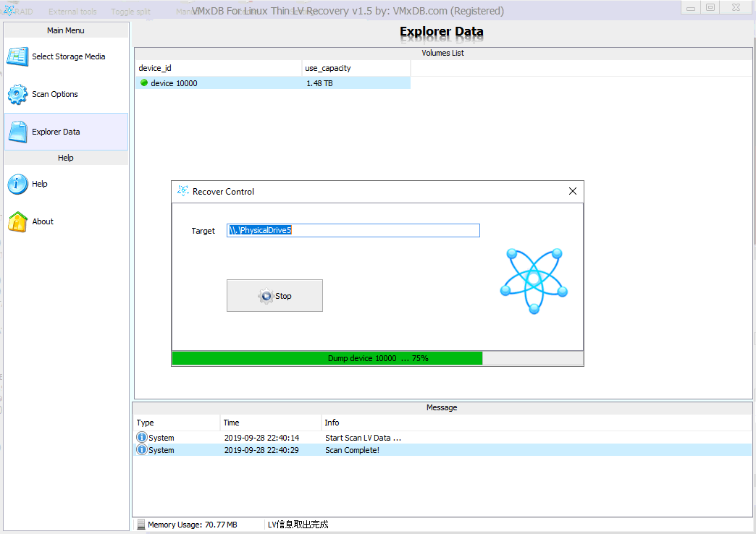The image size is (756, 534).
Task: Click the Volumes List panel header
Action: point(443,53)
